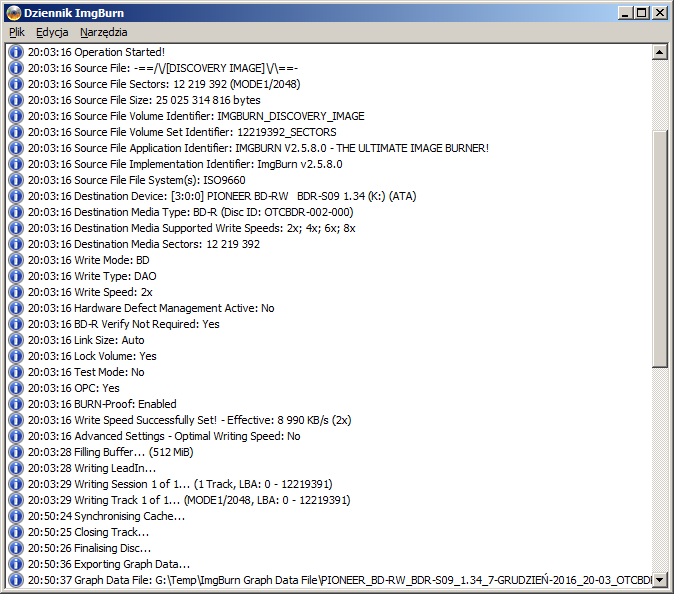Click info icon beside Operation Started!
This screenshot has width=674, height=594.
coord(15,52)
